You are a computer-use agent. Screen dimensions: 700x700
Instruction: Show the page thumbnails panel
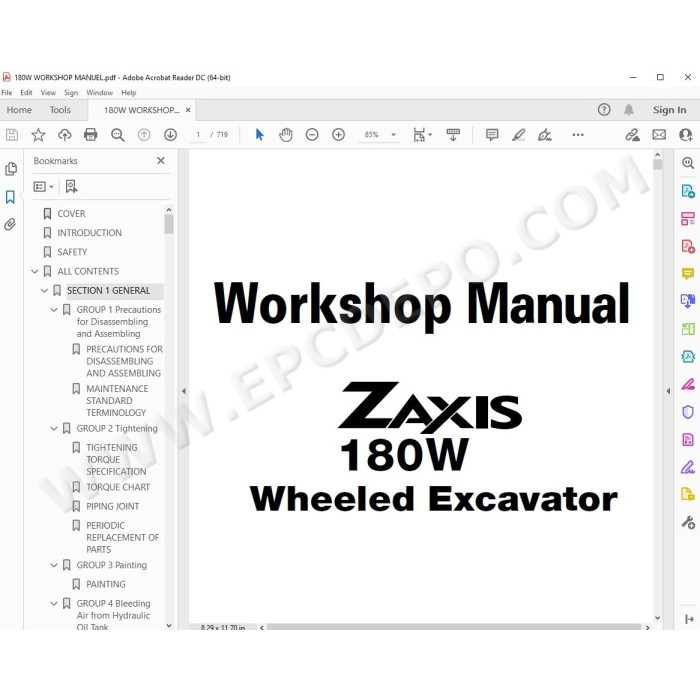11,169
